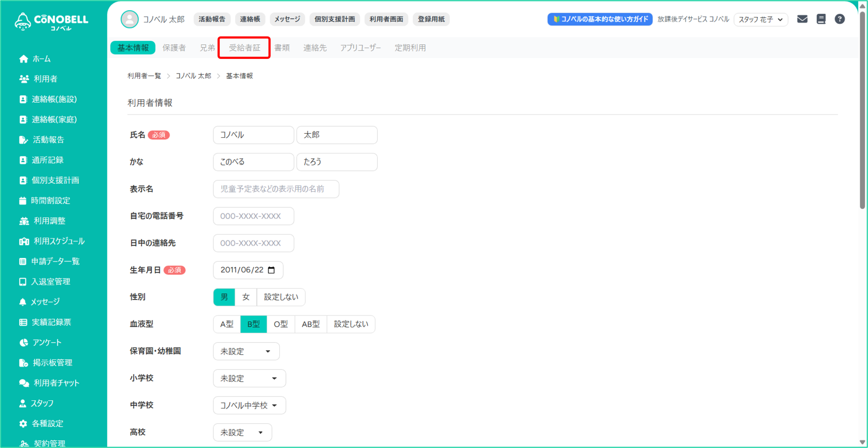Image resolution: width=868 pixels, height=448 pixels.
Task: Open the 保育園・幼稚園 dropdown
Action: click(246, 351)
